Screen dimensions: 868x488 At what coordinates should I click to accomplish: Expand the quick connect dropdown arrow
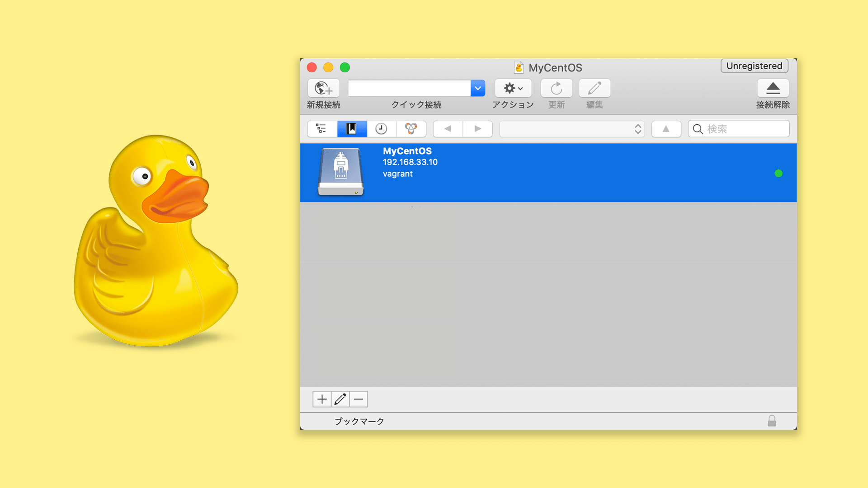(478, 88)
